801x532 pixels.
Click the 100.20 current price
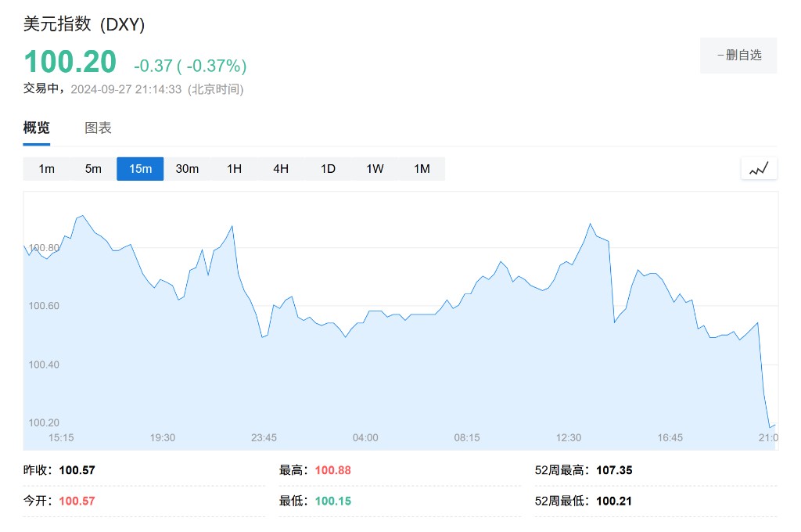(x=70, y=62)
